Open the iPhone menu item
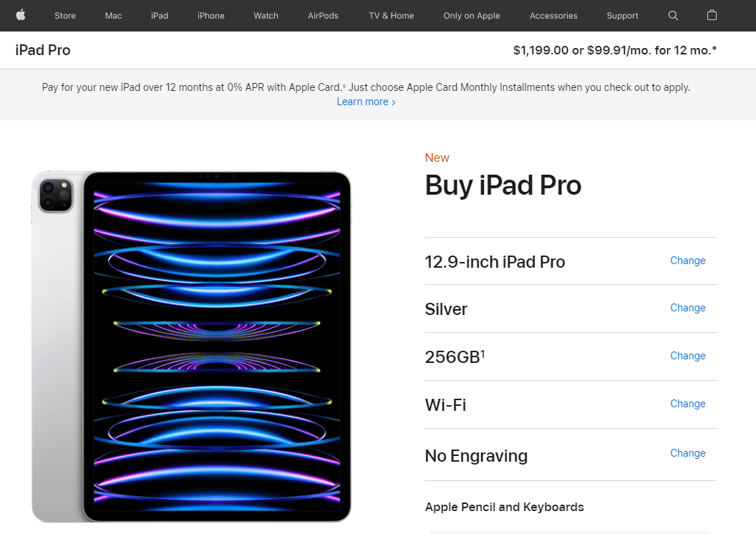756x534 pixels. [x=210, y=15]
